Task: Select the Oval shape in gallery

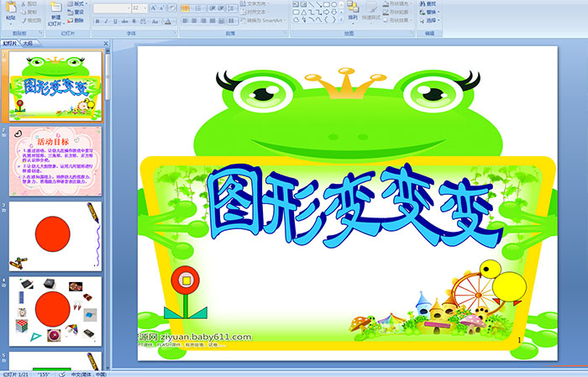Action: click(x=333, y=4)
